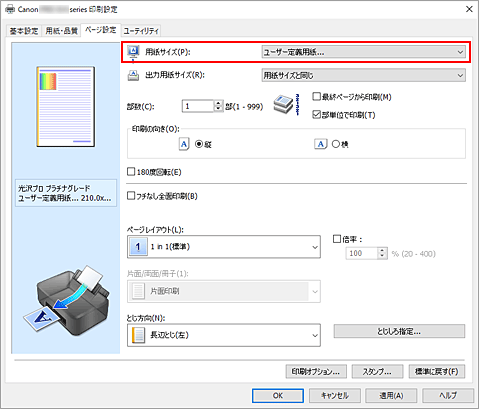The height and width of the screenshot is (409, 479).
Task: Switch to the 基本設定 tab
Action: coord(24,31)
